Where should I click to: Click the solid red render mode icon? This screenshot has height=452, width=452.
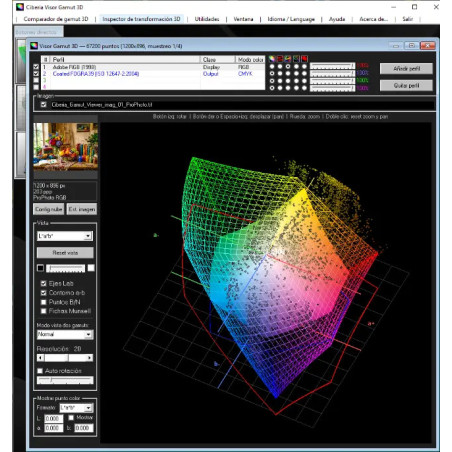304,59
